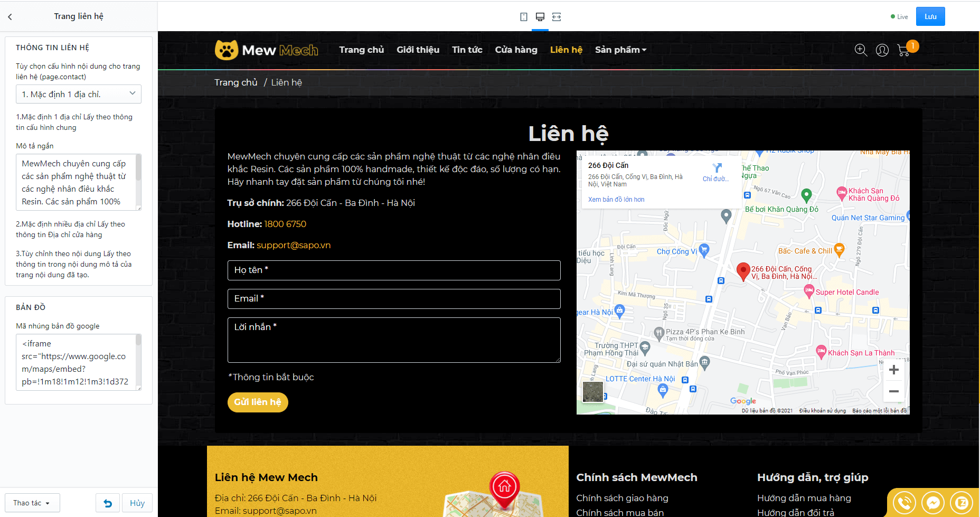Image resolution: width=980 pixels, height=517 pixels.
Task: Click the floating Messenger chat icon
Action: click(933, 503)
